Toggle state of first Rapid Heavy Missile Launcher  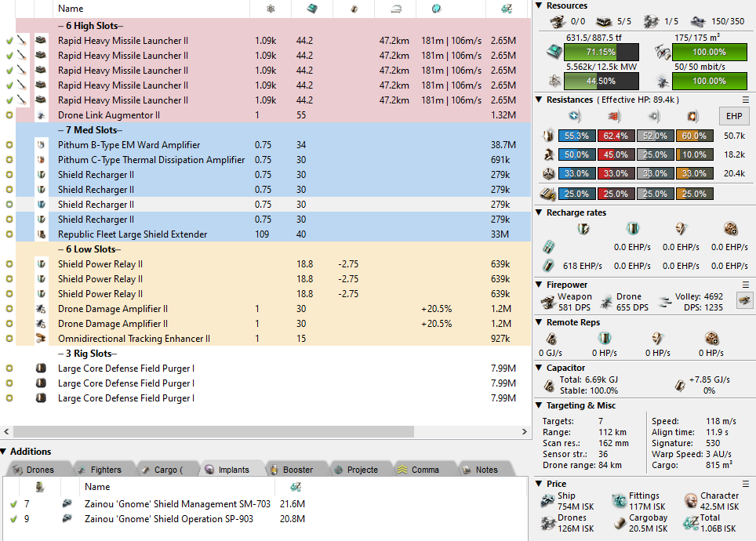point(9,41)
